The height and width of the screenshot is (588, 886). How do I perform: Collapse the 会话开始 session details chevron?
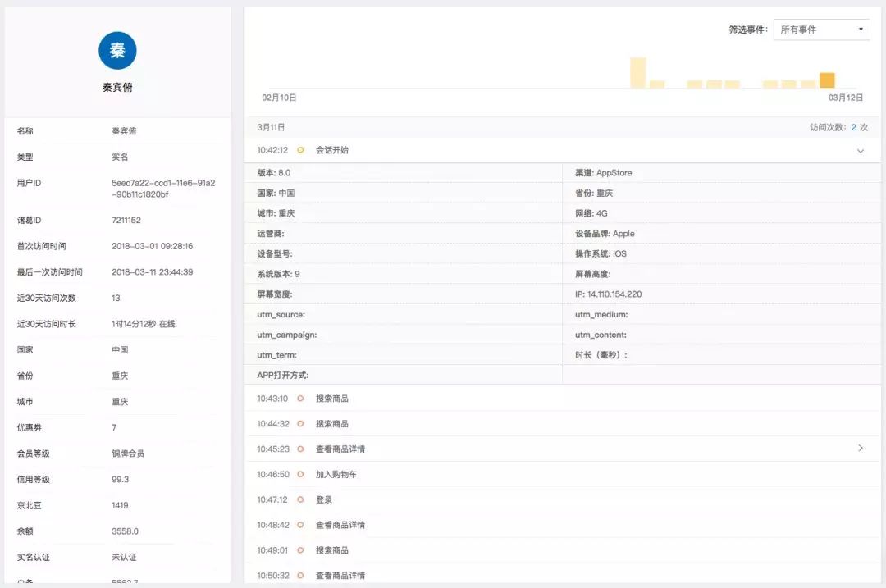pos(861,151)
